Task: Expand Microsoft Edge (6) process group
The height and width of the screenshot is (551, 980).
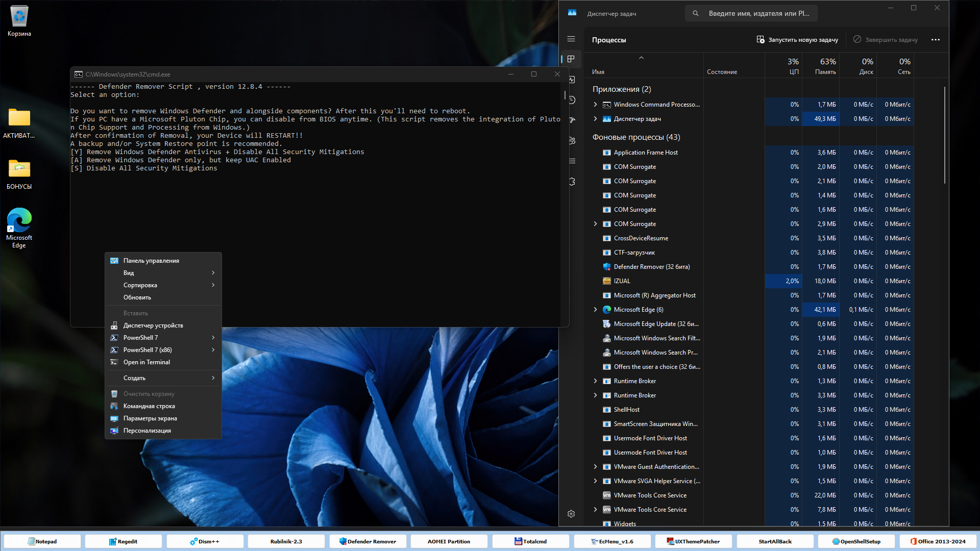Action: 595,310
